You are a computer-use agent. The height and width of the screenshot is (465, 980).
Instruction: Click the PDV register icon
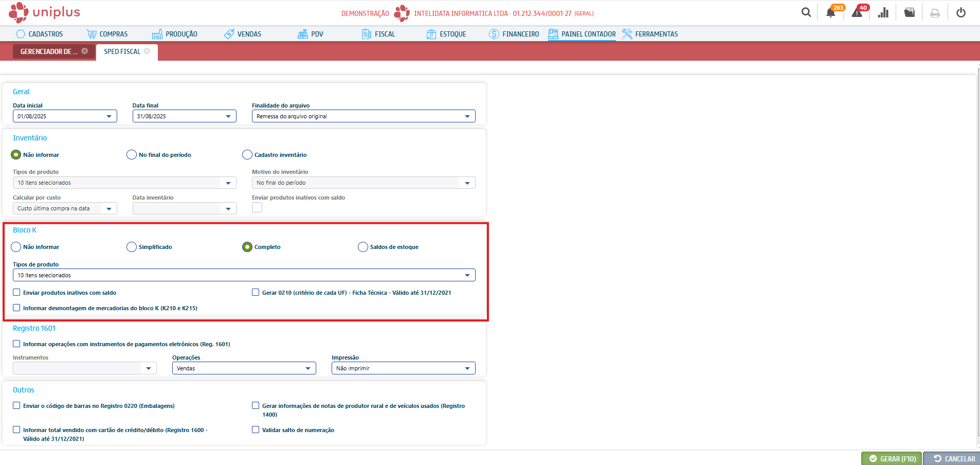[303, 34]
